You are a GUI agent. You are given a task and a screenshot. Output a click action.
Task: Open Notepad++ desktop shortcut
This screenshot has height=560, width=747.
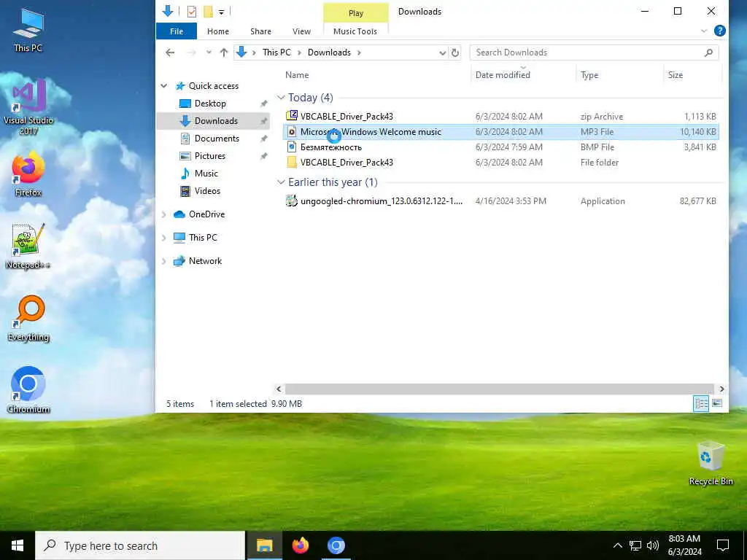(28, 246)
